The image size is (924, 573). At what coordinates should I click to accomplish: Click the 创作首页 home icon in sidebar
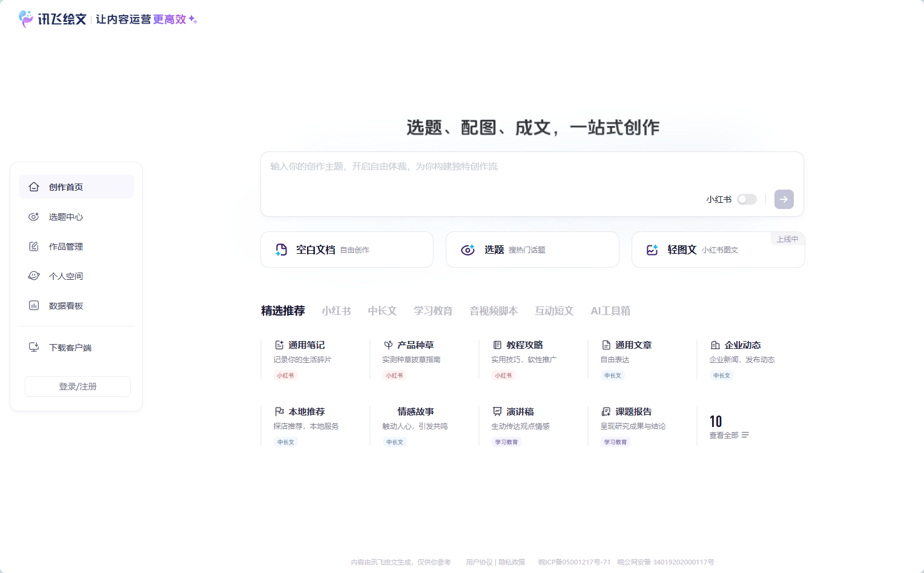[34, 187]
